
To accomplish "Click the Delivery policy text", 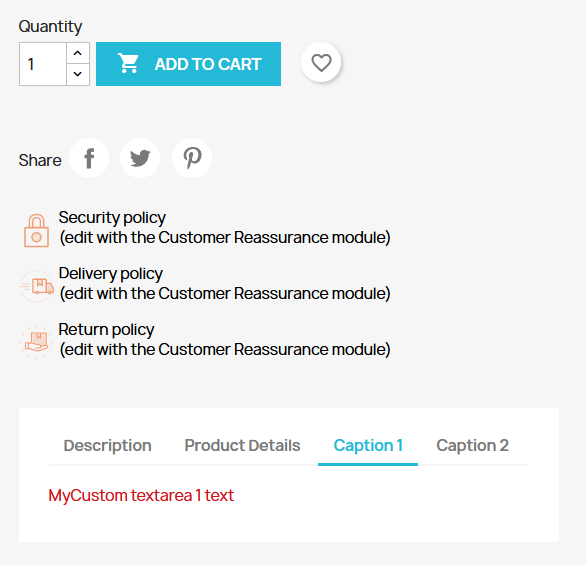I will pyautogui.click(x=111, y=274).
